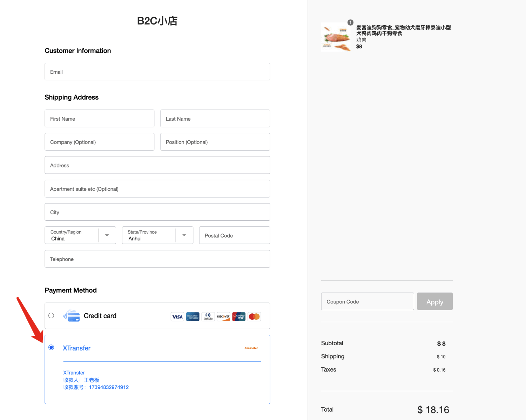Image resolution: width=526 pixels, height=420 pixels.
Task: Click the Visa card icon
Action: coord(177,316)
